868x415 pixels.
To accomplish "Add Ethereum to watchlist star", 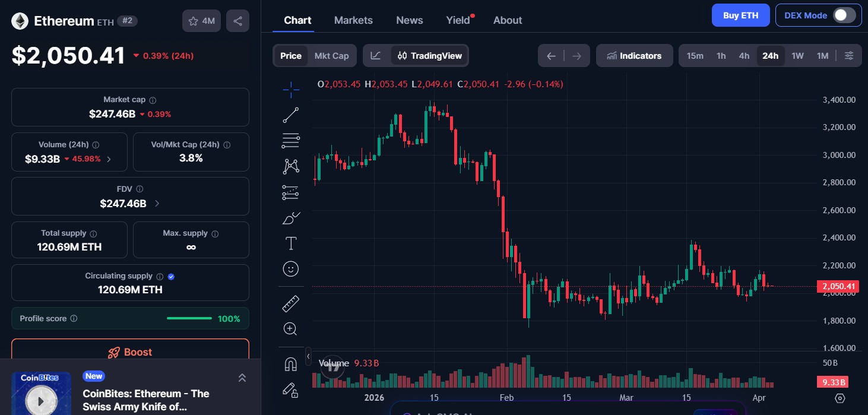I will (x=193, y=20).
